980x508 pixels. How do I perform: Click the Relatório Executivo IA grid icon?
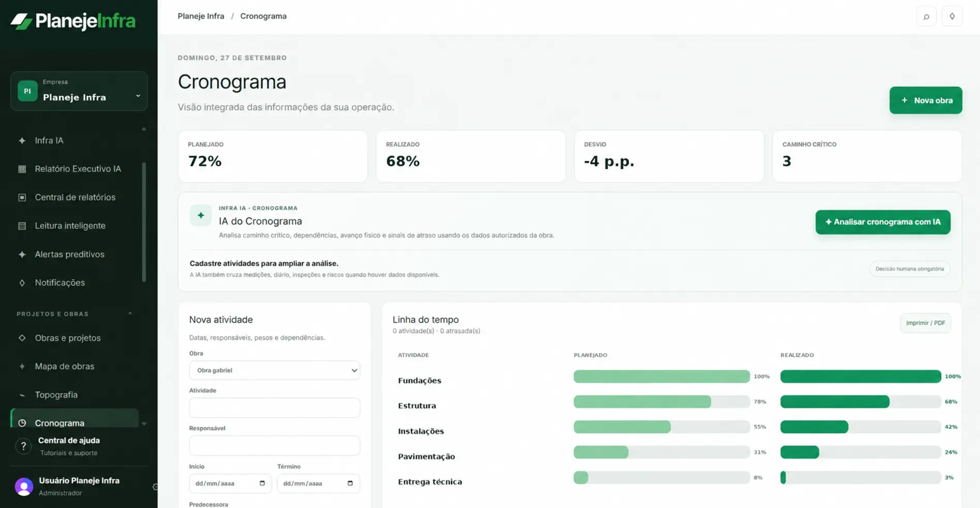(x=22, y=169)
